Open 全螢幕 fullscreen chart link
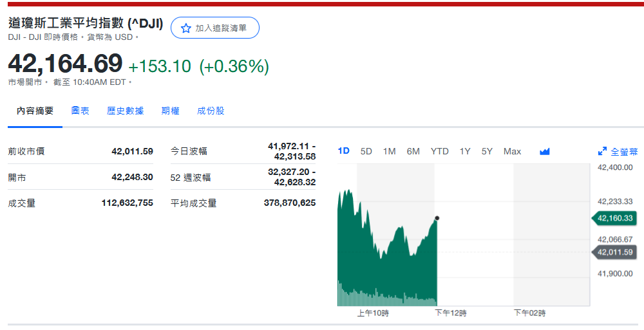644x330 pixels. (623, 152)
